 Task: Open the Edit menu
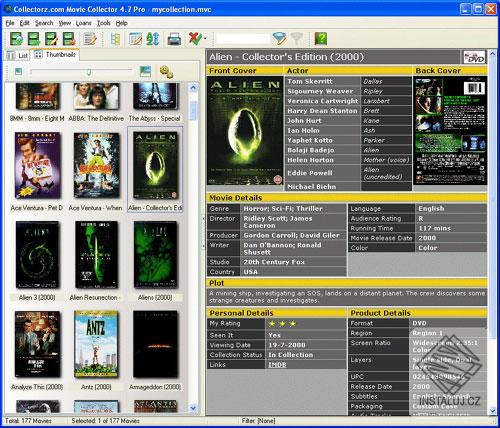[24, 23]
